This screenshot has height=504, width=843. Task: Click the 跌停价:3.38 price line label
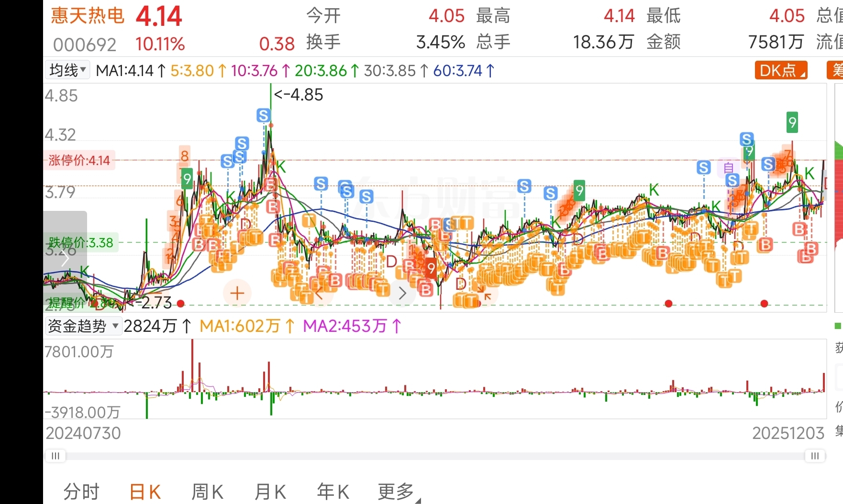point(81,242)
